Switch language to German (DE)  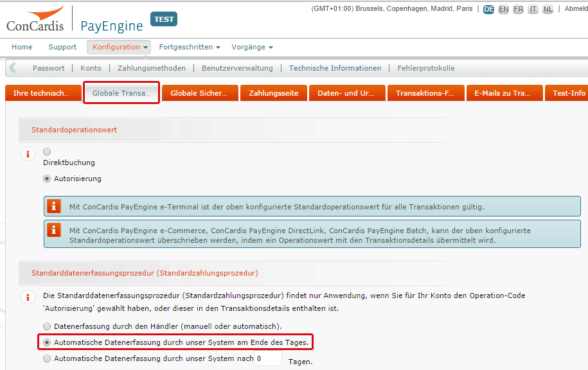488,9
